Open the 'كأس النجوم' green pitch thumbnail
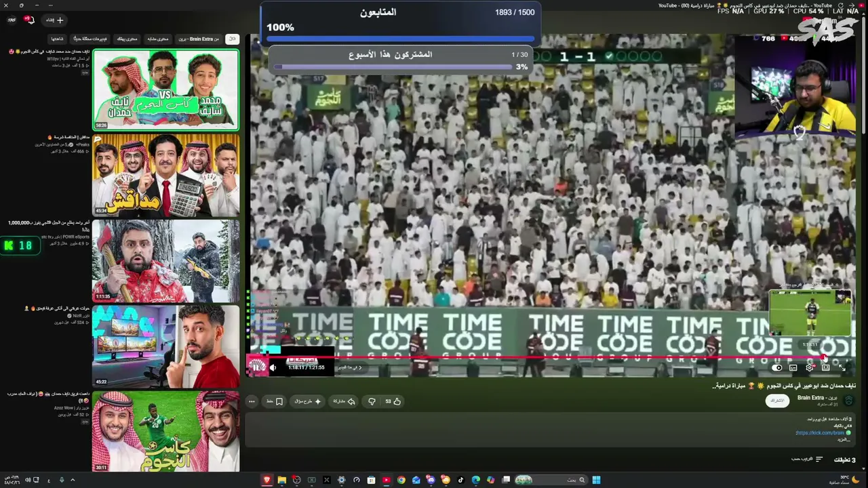Viewport: 868px width, 488px height. click(x=166, y=431)
